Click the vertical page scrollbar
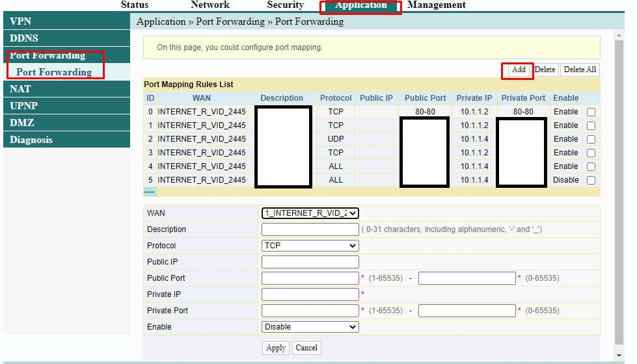Screen dimensions: 637x364 pos(619,195)
